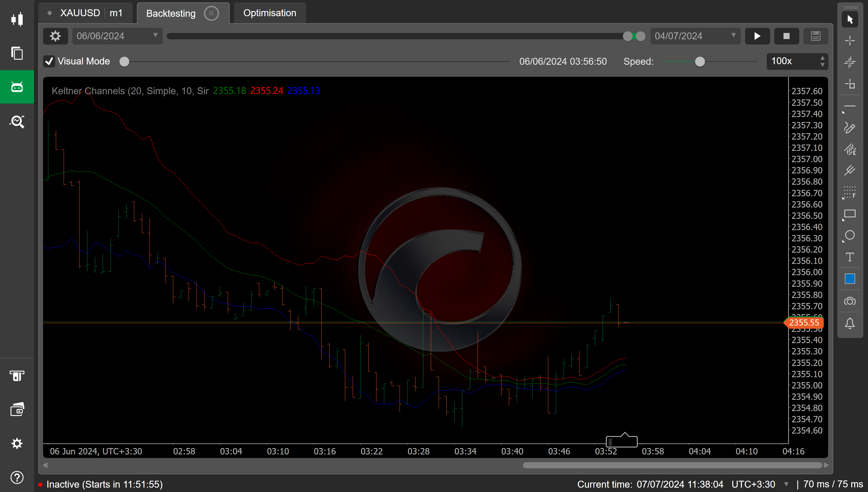Click the Visual Mode progress slider handle
868x492 pixels.
124,62
